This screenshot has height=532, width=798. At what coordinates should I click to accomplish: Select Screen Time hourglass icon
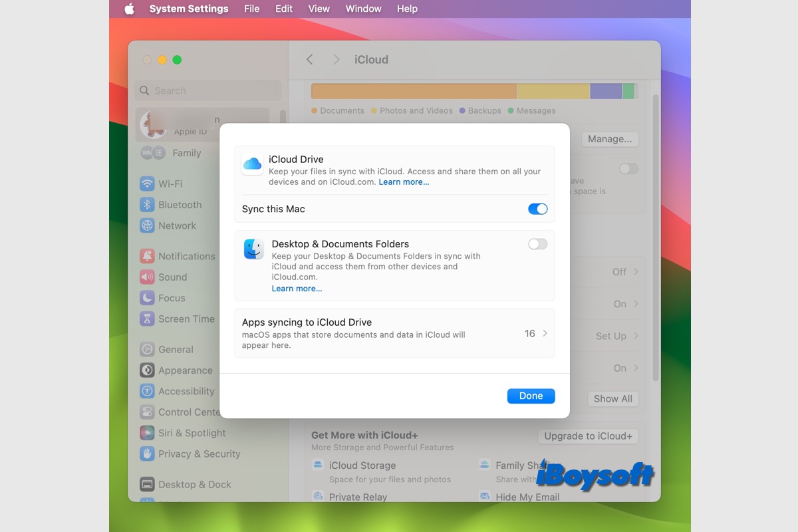(147, 319)
